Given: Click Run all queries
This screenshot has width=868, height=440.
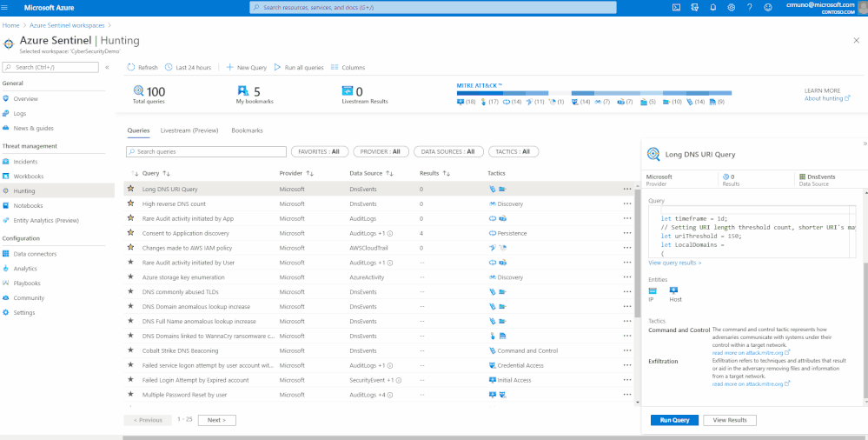Looking at the screenshot, I should coord(298,68).
